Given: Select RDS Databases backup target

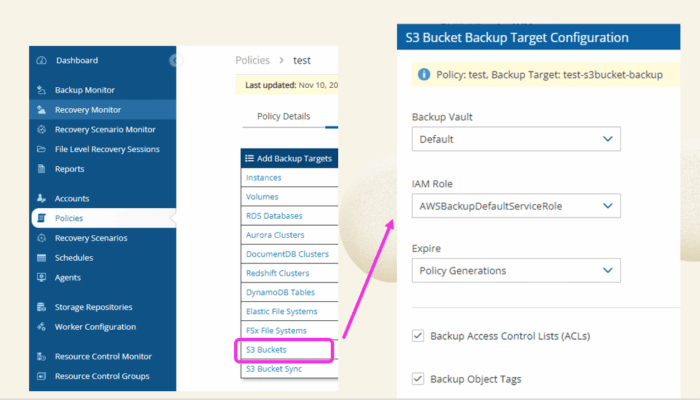Looking at the screenshot, I should (x=274, y=215).
